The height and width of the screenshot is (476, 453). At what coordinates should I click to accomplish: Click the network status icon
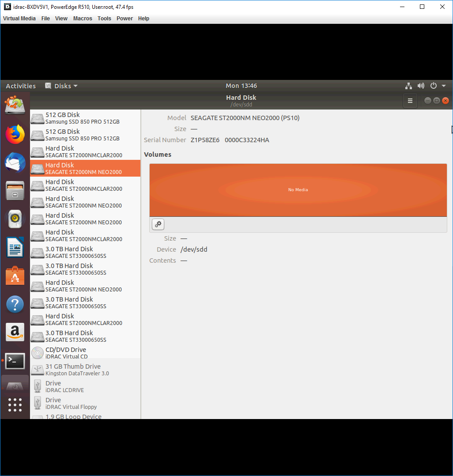coord(408,86)
